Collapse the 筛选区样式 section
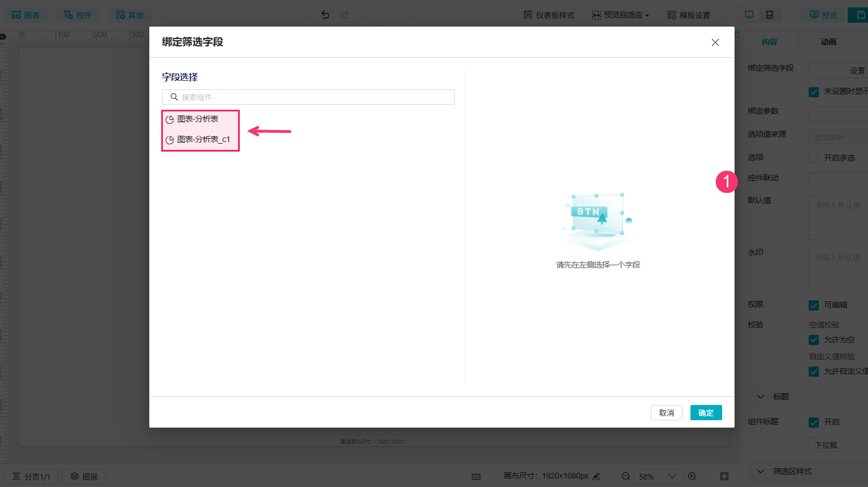This screenshot has width=868, height=487. [761, 471]
